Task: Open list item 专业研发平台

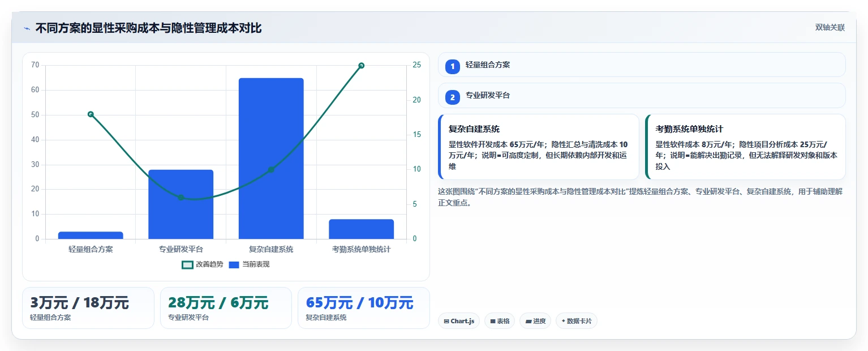Action: [x=642, y=95]
